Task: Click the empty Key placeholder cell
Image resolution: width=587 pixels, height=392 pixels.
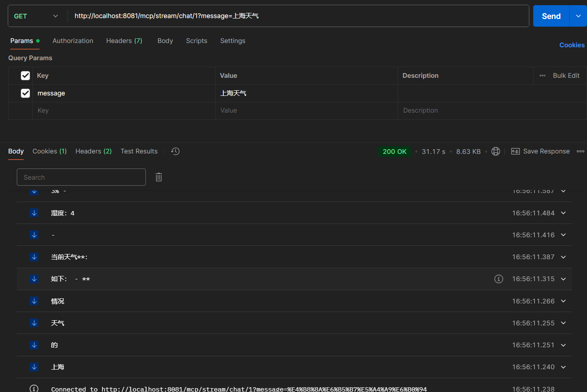Action: tap(124, 110)
